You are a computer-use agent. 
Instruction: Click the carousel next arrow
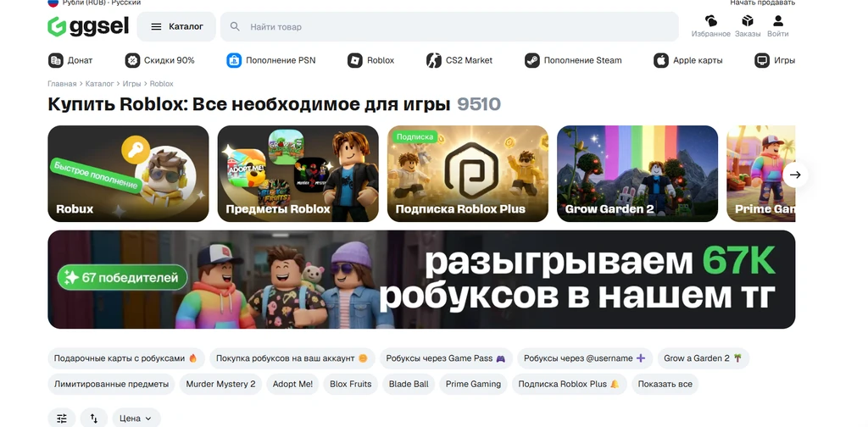(x=795, y=175)
